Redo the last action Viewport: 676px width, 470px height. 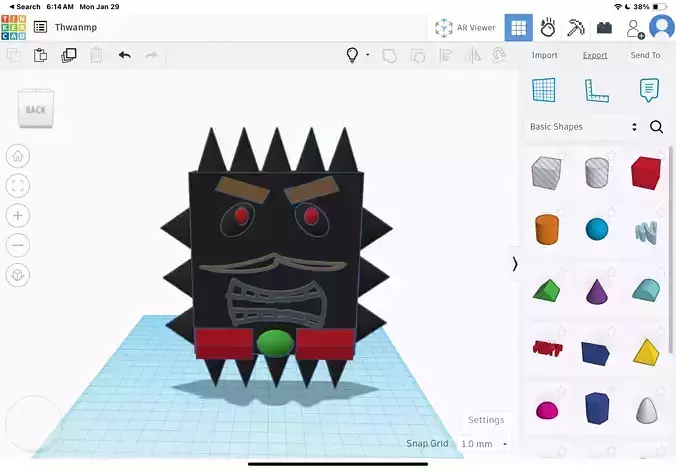[x=151, y=55]
